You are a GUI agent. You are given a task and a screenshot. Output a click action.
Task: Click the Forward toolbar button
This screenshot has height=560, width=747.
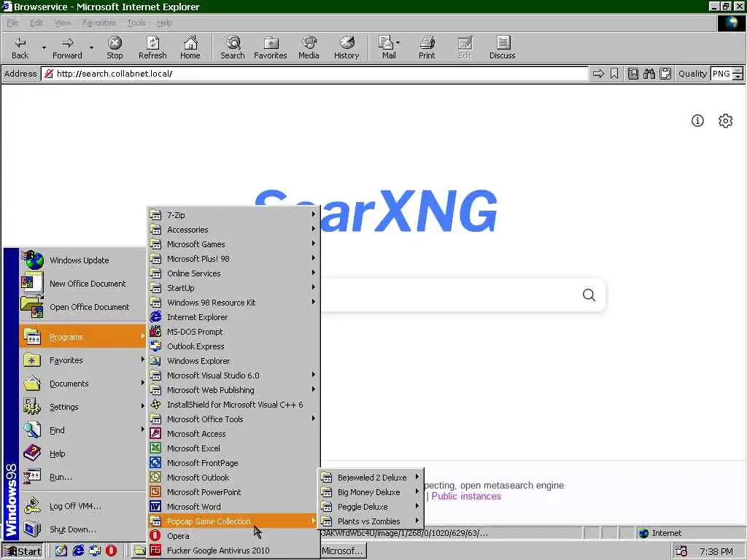(67, 47)
